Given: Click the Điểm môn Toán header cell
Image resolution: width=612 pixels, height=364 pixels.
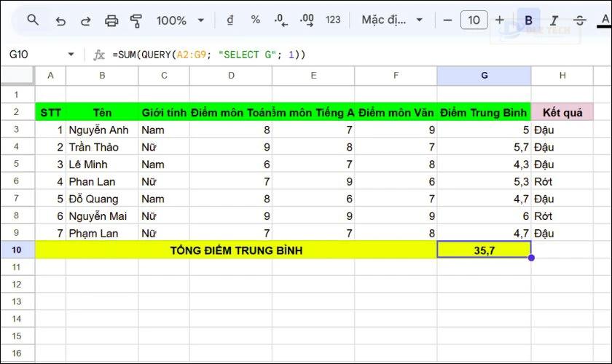Looking at the screenshot, I should tap(231, 112).
